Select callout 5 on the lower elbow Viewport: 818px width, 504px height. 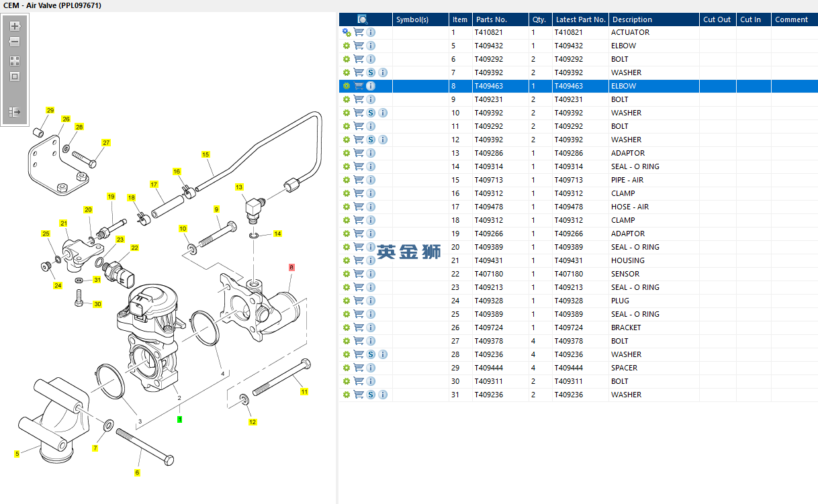click(x=17, y=454)
